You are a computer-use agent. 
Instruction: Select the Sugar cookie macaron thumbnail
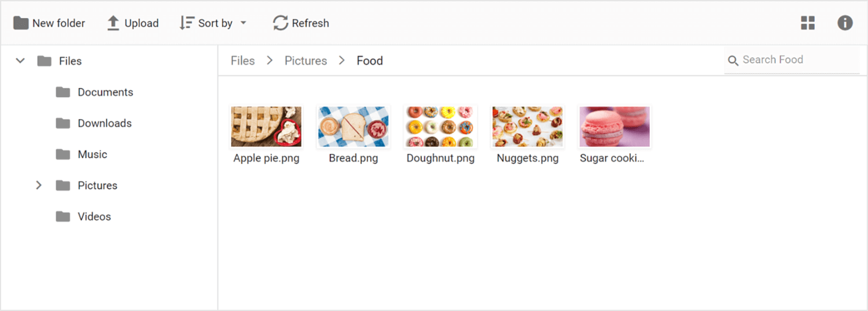[x=615, y=127]
